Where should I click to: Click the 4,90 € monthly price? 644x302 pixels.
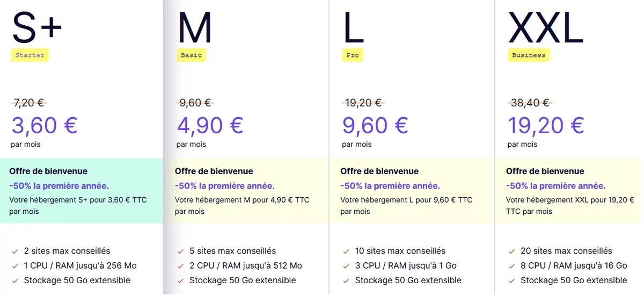[x=210, y=125]
